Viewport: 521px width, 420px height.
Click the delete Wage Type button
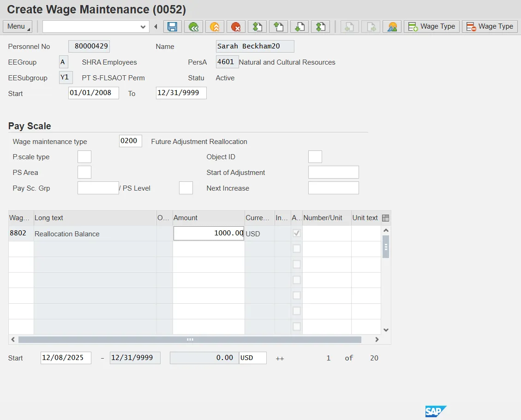pos(490,27)
